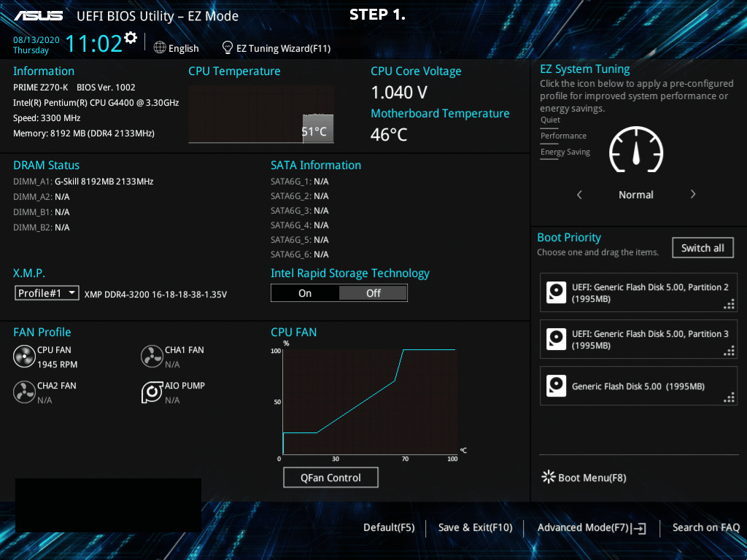
Task: Click the CPU FAN curve graph
Action: [370, 402]
